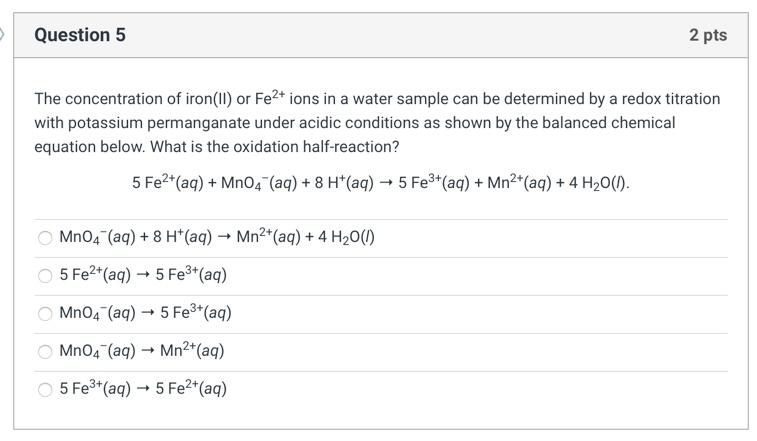Click answer text MnO4⁻(aq) → Mn2+(aq)
This screenshot has height=441, width=757.
tap(142, 351)
